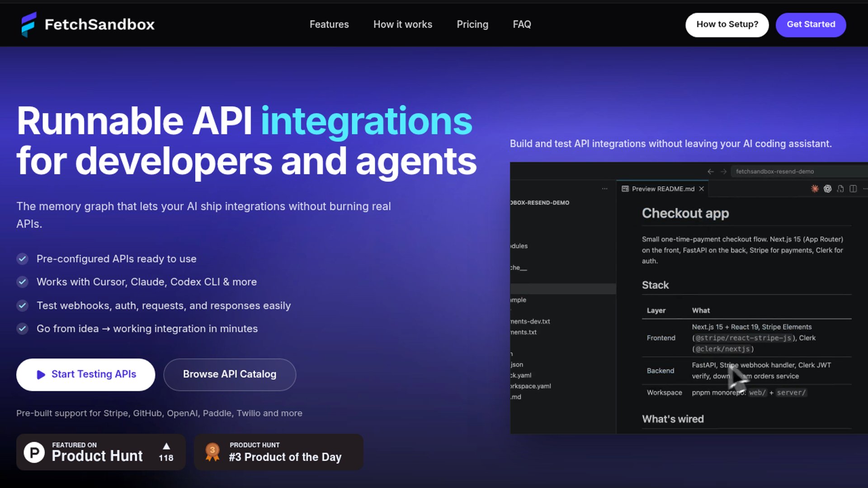The image size is (868, 488).
Task: Click the fetchsandbox-resend-demo search field
Action: click(x=799, y=172)
